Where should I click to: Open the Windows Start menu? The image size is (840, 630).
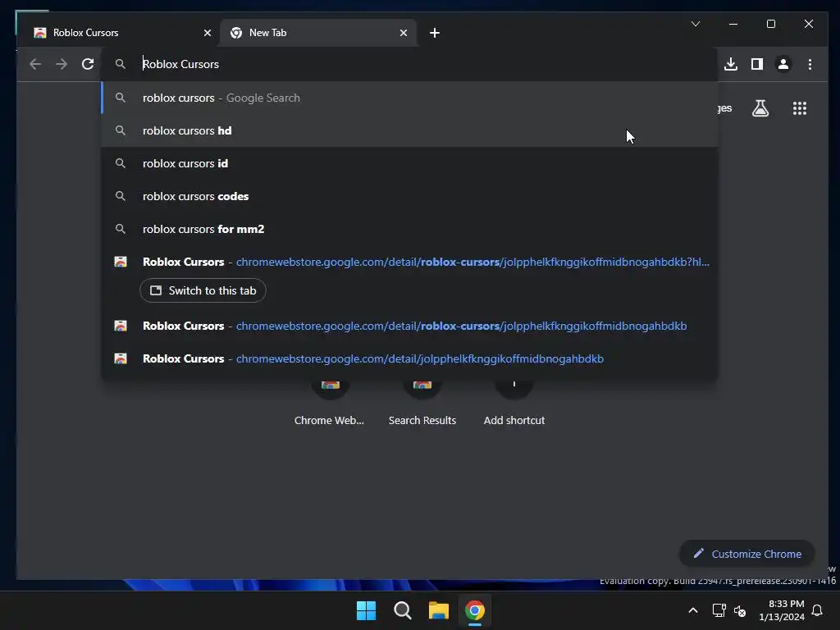[x=367, y=610]
